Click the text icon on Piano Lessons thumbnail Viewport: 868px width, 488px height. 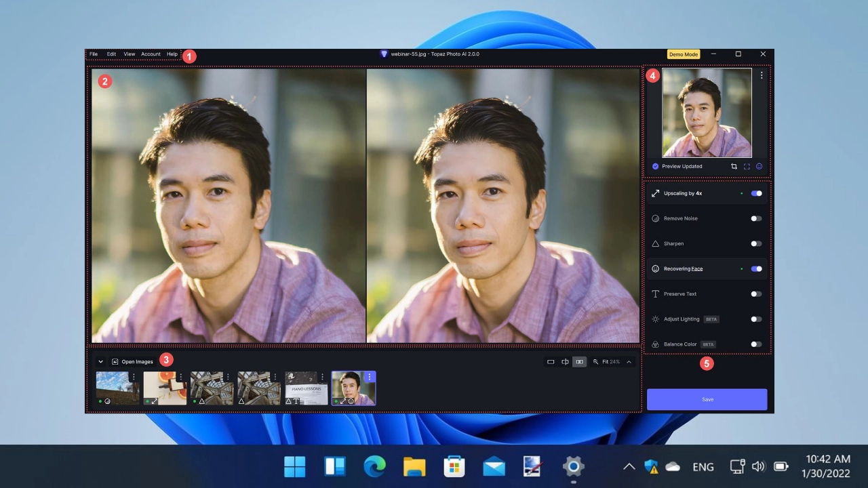pyautogui.click(x=296, y=401)
